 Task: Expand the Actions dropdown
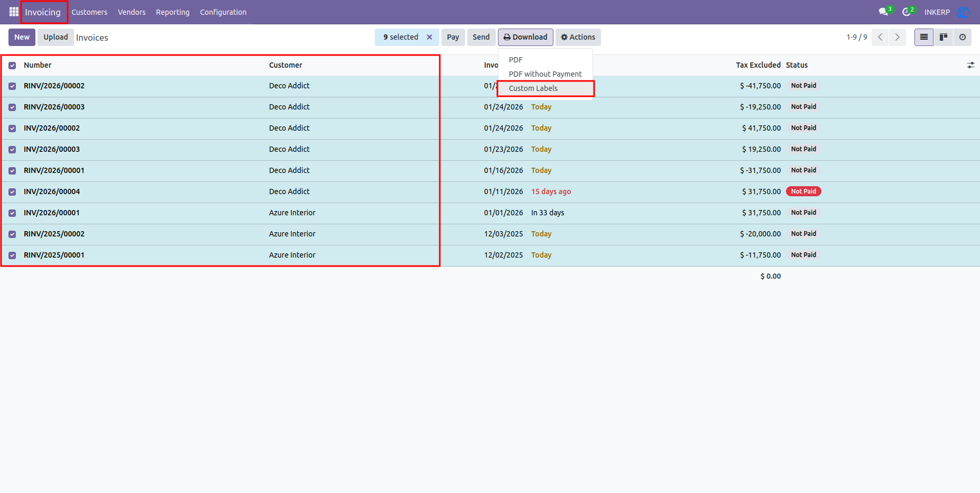[x=578, y=37]
